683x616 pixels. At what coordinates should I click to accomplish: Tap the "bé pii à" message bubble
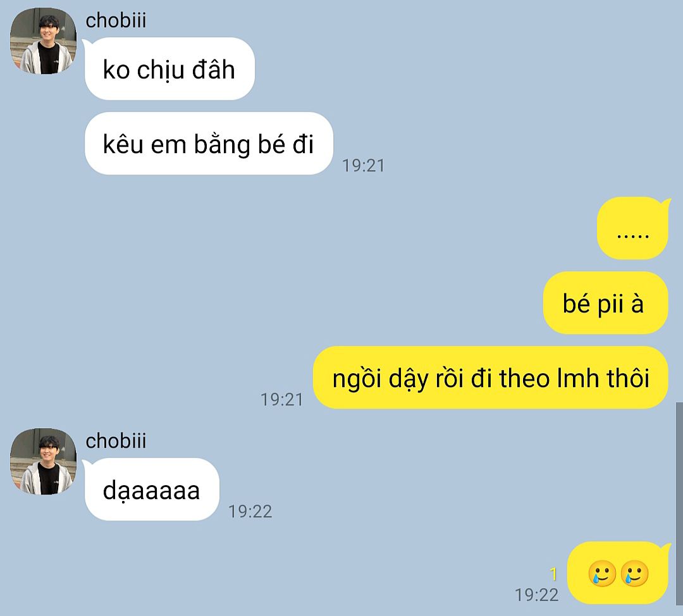click(x=605, y=303)
